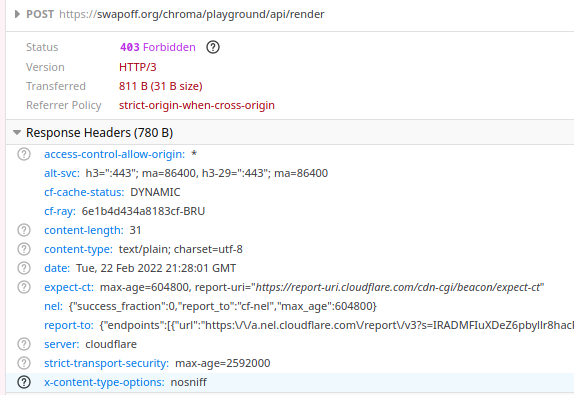Open help for expect-ct header
The width and height of the screenshot is (574, 395).
24,287
